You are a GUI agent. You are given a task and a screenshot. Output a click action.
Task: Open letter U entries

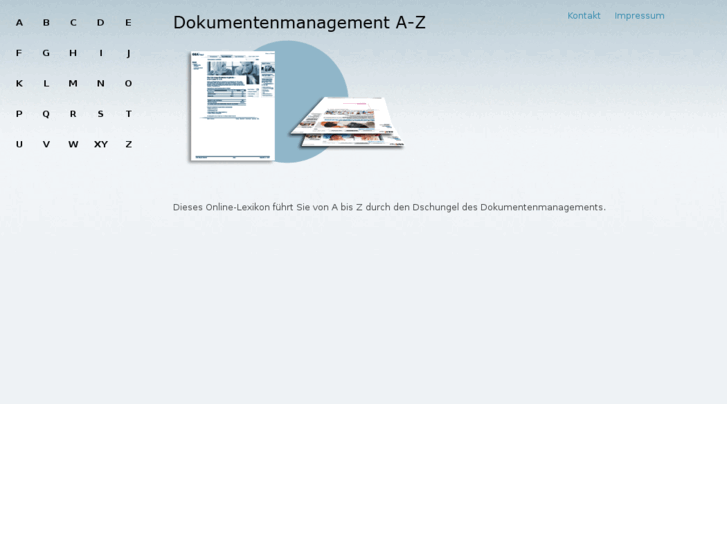click(19, 145)
